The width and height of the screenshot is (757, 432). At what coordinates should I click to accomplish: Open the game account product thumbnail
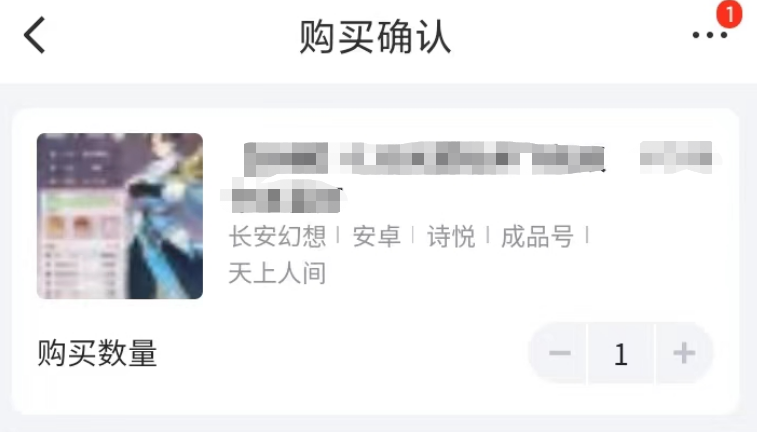pos(120,216)
